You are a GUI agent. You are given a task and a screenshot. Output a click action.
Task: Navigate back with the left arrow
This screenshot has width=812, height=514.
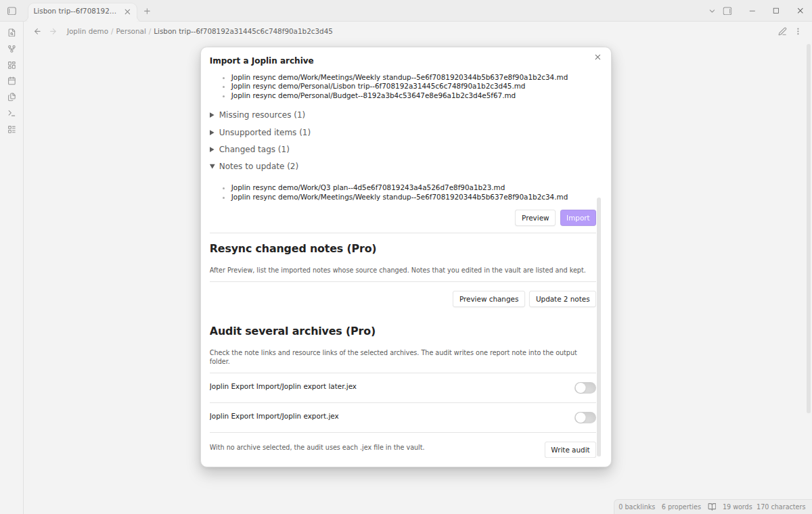pos(37,31)
